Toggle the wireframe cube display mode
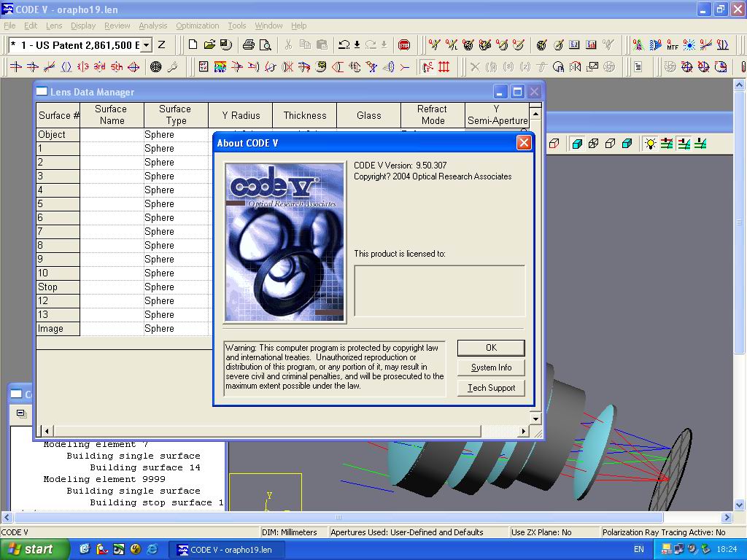 pyautogui.click(x=594, y=144)
